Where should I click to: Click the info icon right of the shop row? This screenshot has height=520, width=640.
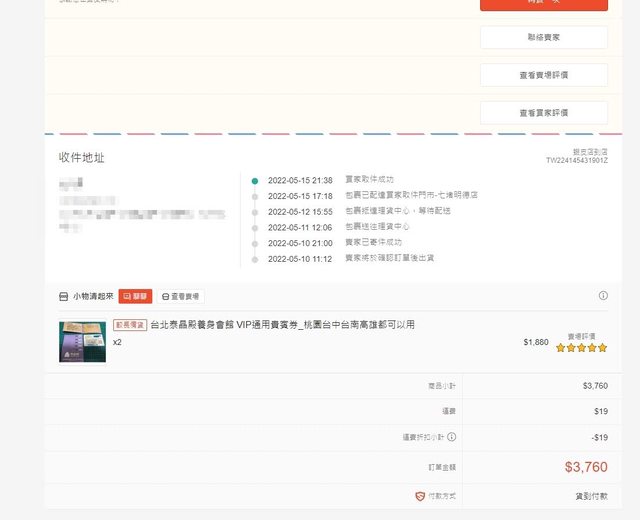tap(603, 296)
